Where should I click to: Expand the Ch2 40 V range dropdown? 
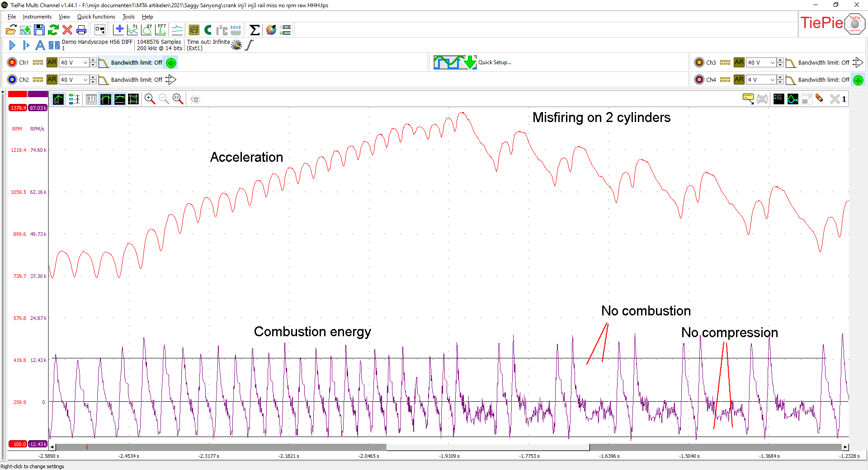(85, 80)
